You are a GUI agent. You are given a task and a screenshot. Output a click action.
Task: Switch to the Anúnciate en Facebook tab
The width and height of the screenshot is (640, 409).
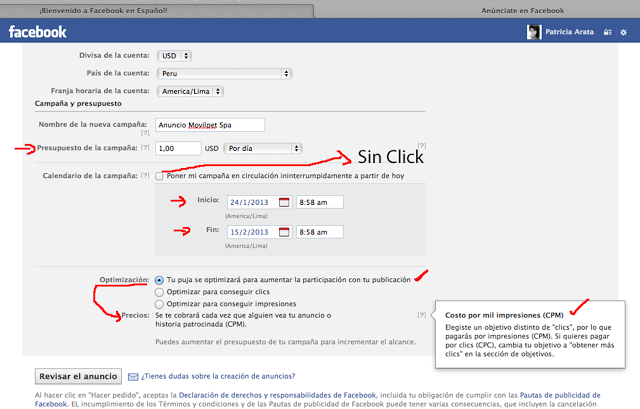click(x=522, y=11)
